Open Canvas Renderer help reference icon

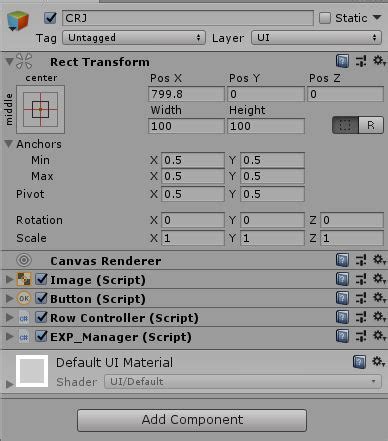(342, 260)
